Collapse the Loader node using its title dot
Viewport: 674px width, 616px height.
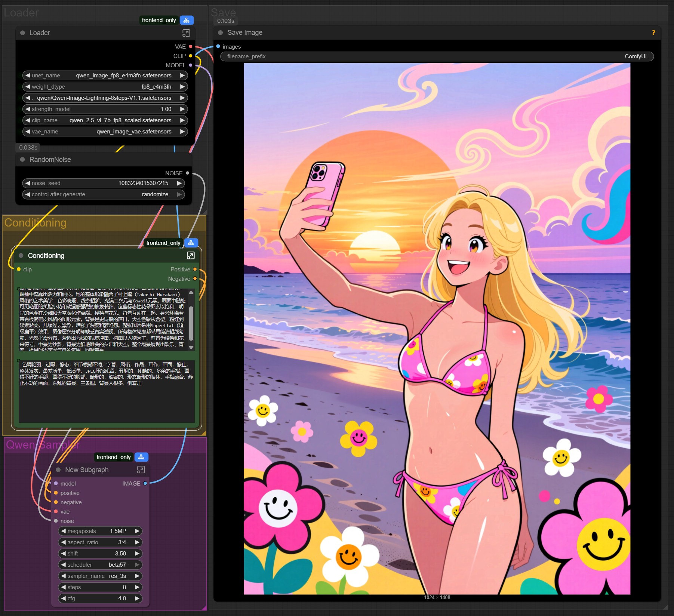(22, 33)
